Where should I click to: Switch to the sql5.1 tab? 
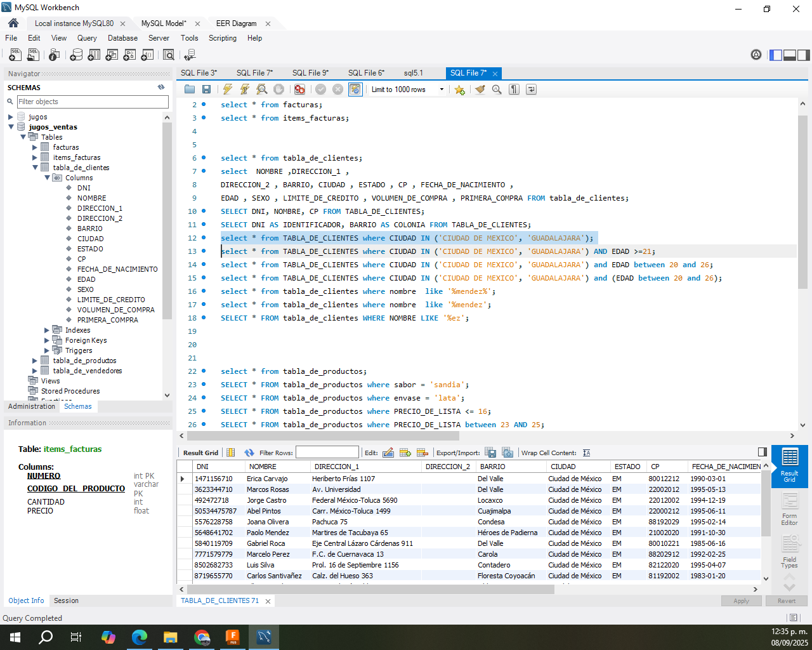[414, 73]
